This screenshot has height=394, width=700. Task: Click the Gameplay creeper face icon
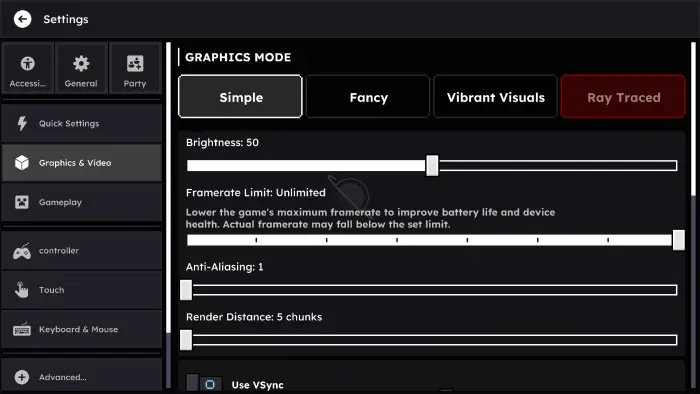pos(21,202)
